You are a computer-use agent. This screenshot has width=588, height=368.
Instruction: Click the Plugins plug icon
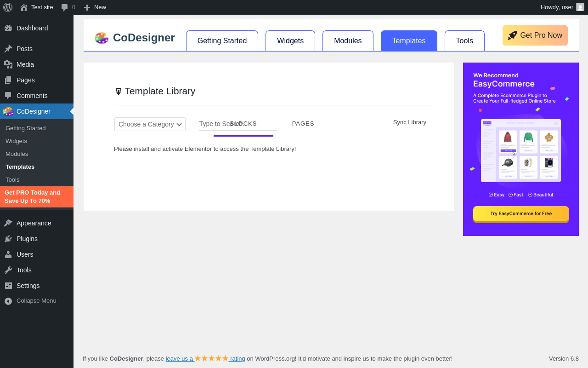[x=8, y=239]
